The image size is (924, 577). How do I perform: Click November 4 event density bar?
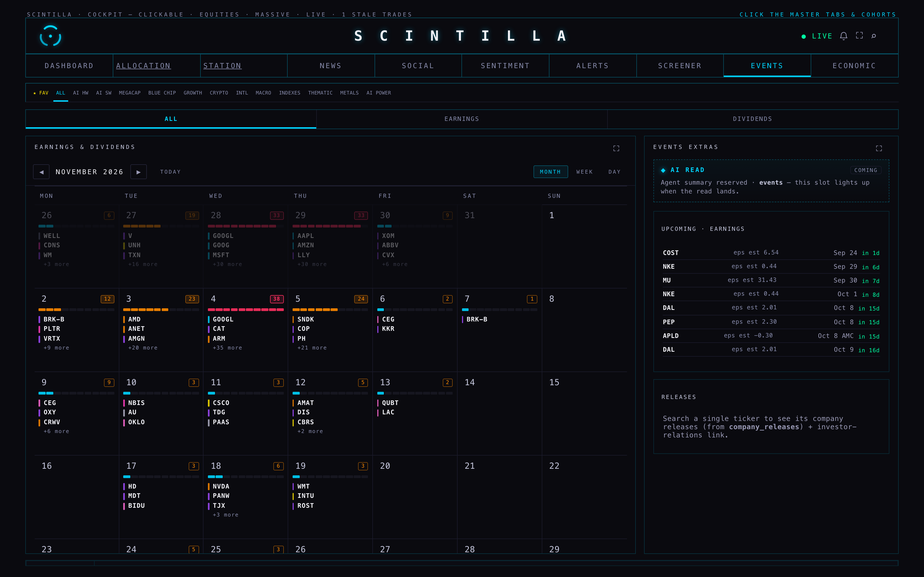pyautogui.click(x=246, y=309)
